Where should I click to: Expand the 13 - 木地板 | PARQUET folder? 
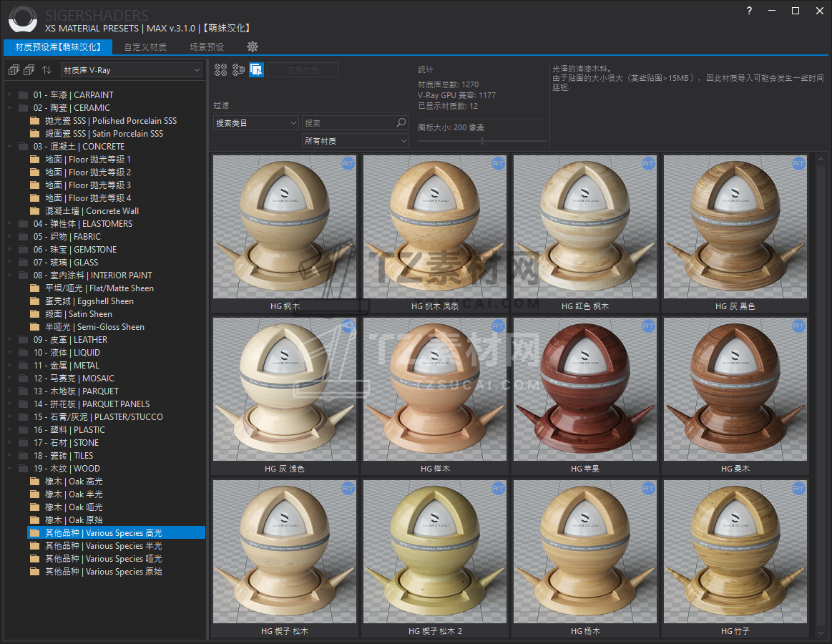coord(9,391)
